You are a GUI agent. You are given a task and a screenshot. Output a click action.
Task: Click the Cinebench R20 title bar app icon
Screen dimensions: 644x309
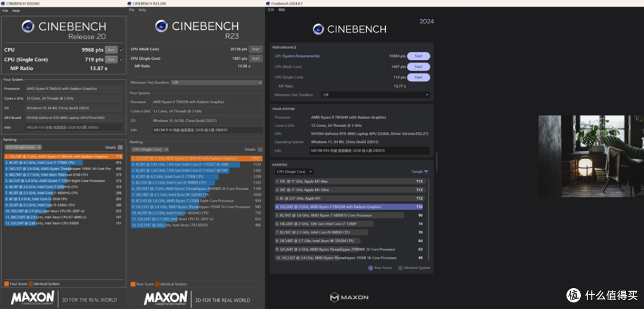click(4, 4)
